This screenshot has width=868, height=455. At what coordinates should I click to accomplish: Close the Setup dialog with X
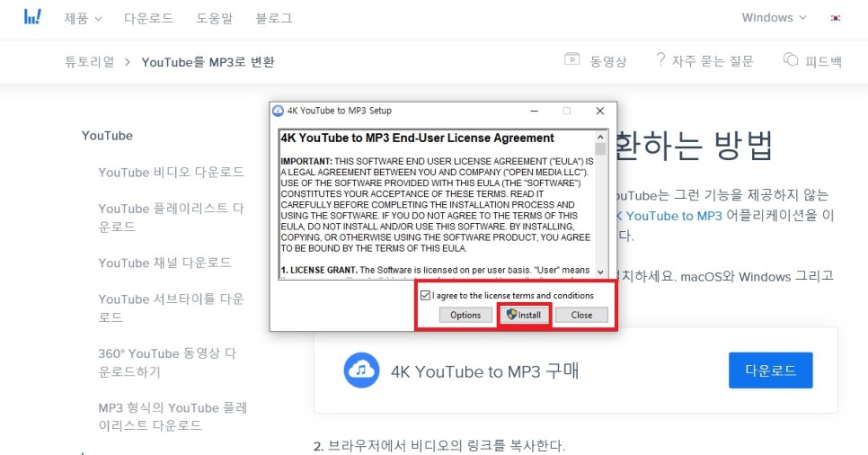coord(600,111)
